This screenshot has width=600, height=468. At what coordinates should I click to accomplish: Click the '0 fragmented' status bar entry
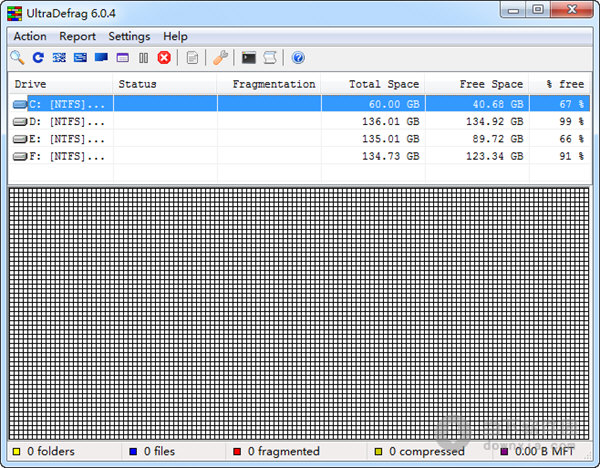(284, 452)
